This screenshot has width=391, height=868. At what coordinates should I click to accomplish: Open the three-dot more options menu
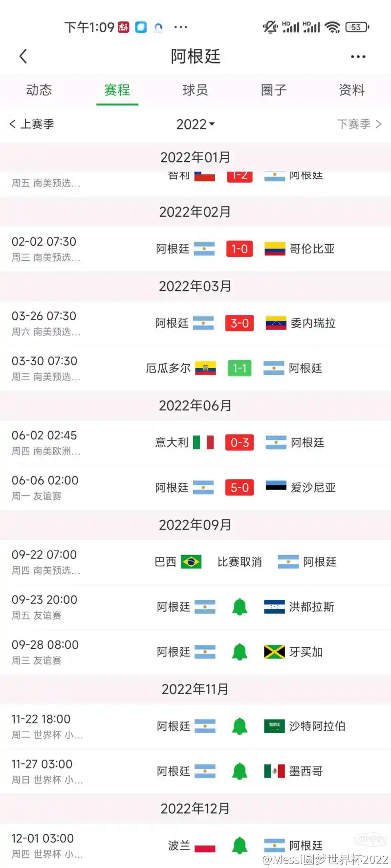[x=358, y=57]
